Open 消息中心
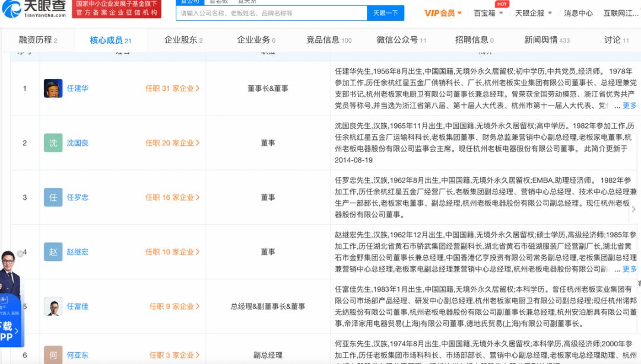 pos(578,13)
